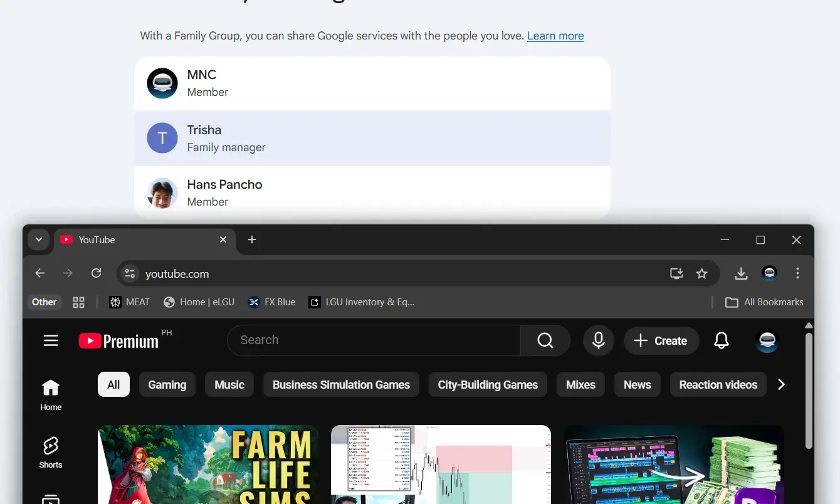Open the FX Blue bookmark
This screenshot has height=504, width=840.
tap(272, 302)
